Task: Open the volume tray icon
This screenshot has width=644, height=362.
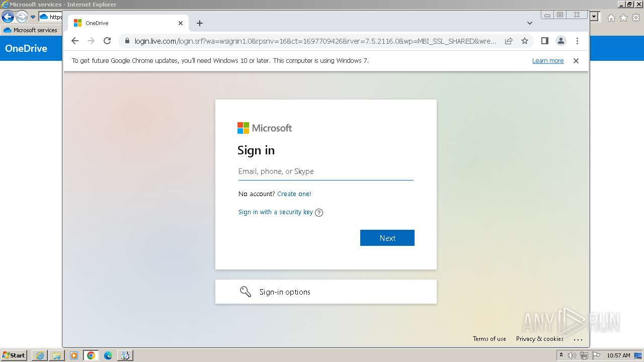Action: (572, 355)
